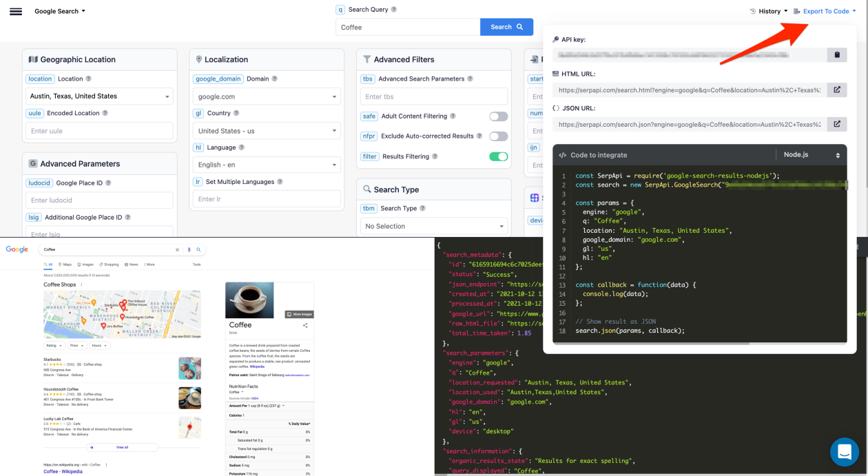Open the Hours filter dropdown
This screenshot has height=476, width=868.
[x=99, y=346]
